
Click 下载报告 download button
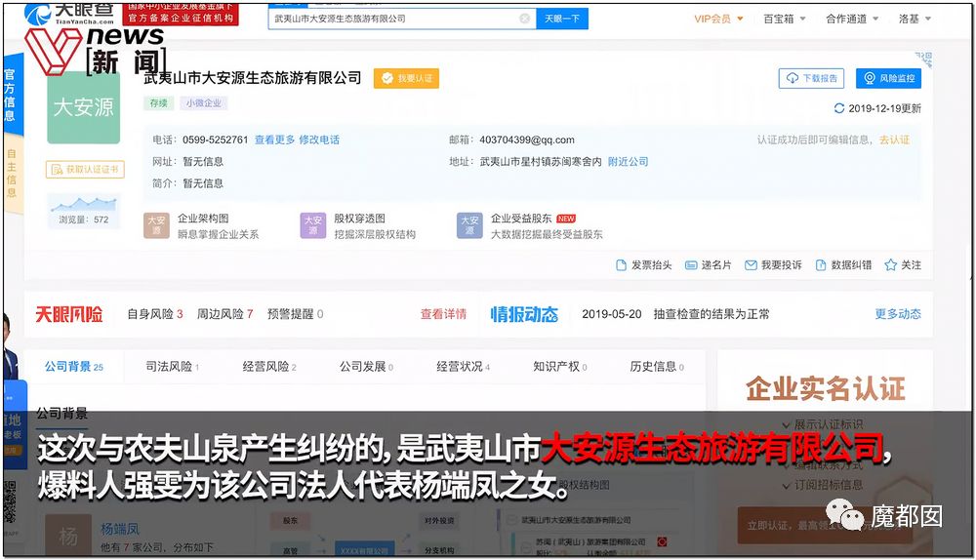812,78
